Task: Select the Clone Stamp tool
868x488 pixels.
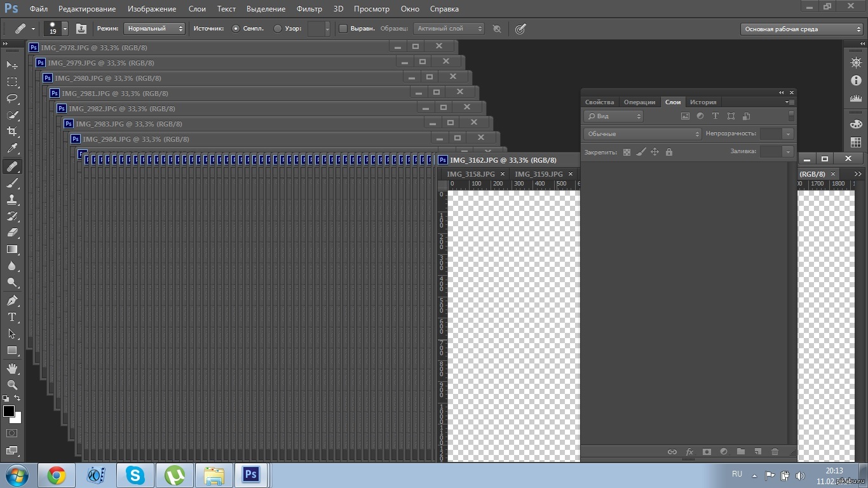Action: [12, 200]
